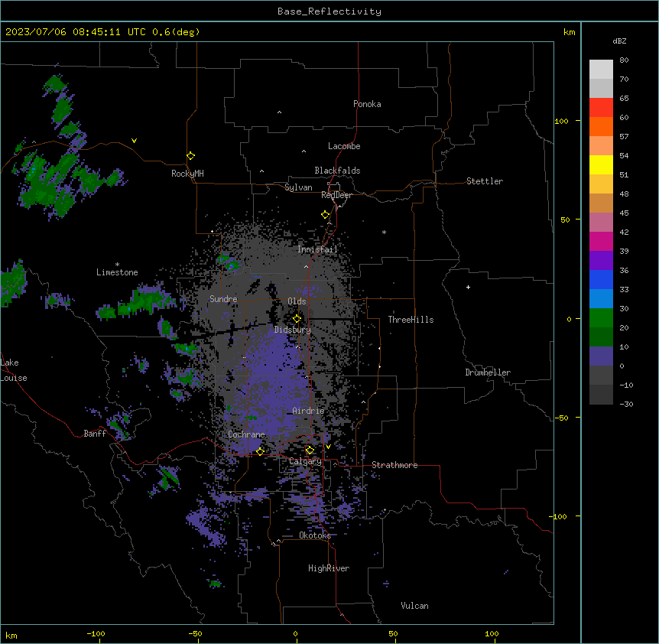Screen dimensions: 659x644
Task: Click the 0 km tick on bottom axis
Action: click(295, 634)
